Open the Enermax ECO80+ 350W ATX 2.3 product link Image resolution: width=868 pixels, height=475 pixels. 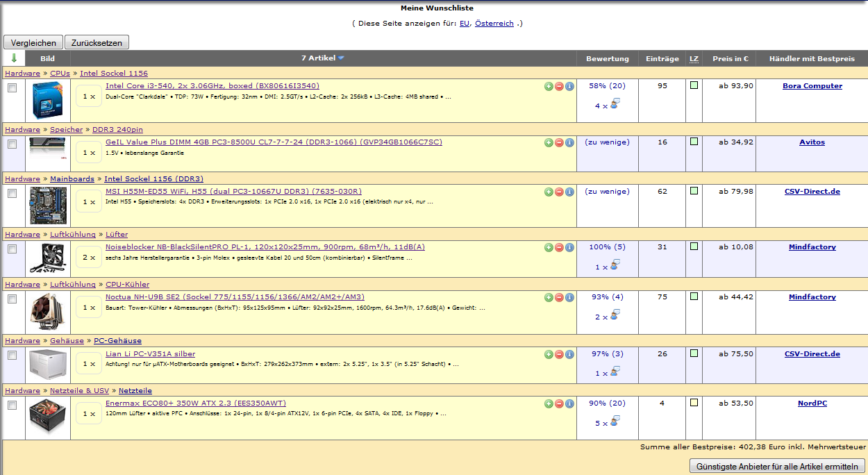click(x=196, y=403)
